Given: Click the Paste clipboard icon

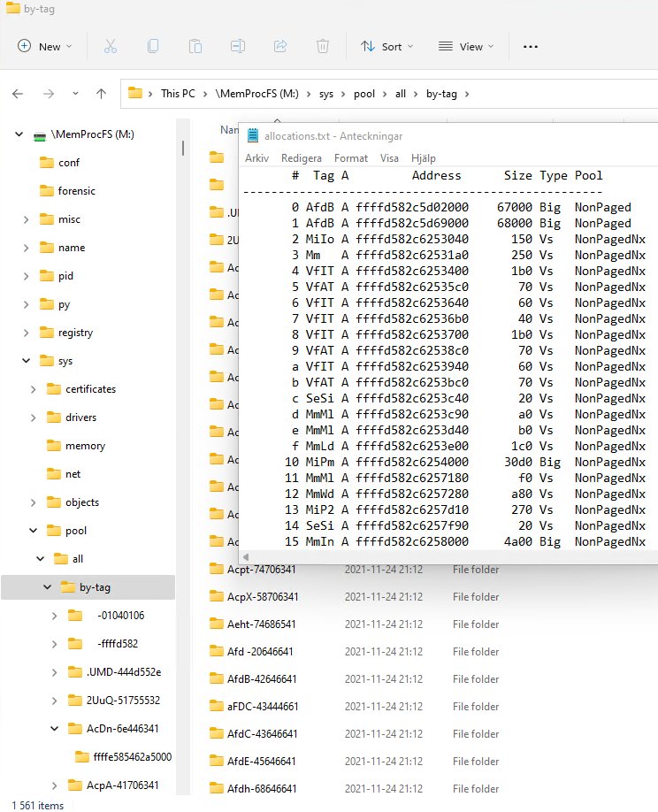Looking at the screenshot, I should (x=195, y=47).
